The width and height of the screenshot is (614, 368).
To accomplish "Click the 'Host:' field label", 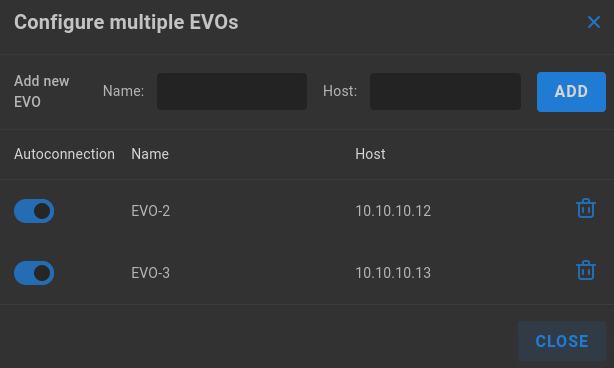I will (x=340, y=91).
